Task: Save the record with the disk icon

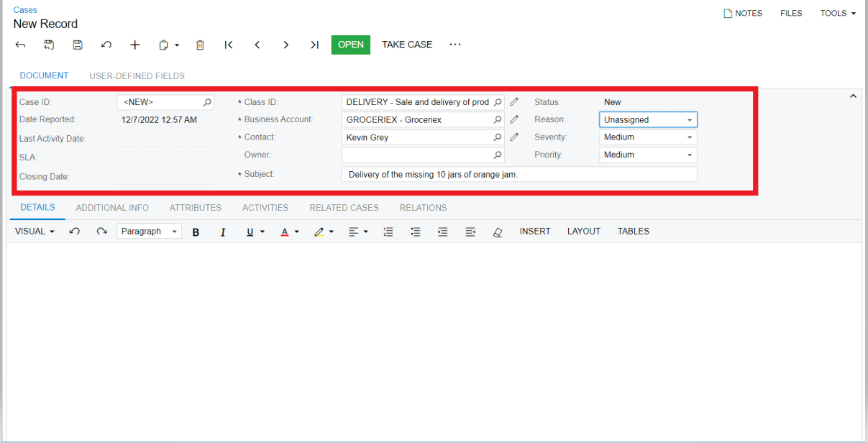Action: click(78, 45)
